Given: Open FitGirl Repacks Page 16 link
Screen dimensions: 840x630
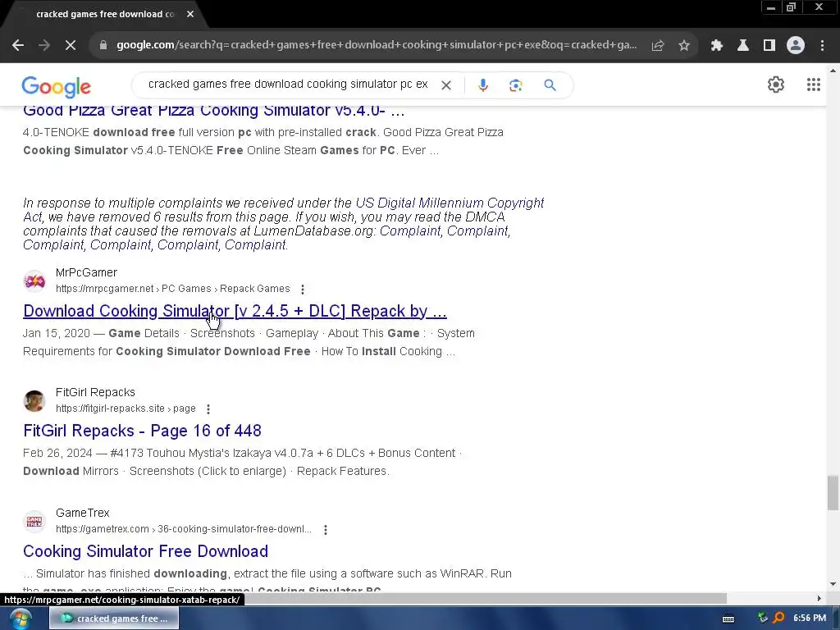Looking at the screenshot, I should [x=142, y=431].
